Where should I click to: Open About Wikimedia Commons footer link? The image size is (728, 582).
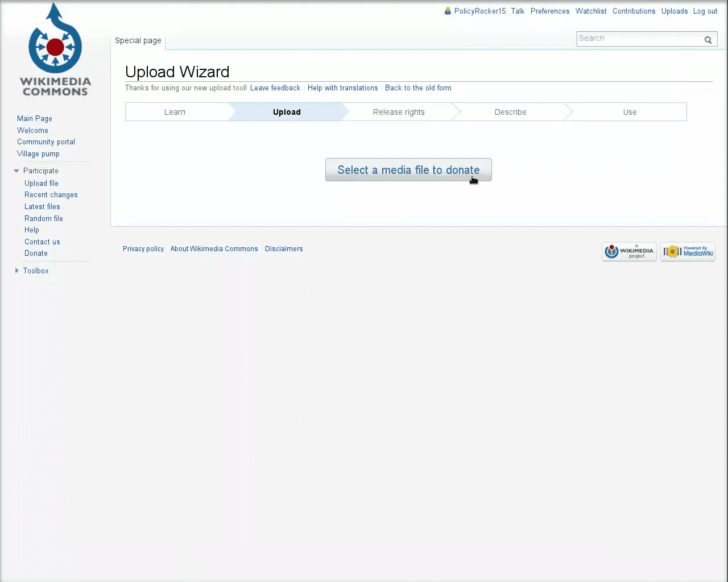[x=214, y=249]
